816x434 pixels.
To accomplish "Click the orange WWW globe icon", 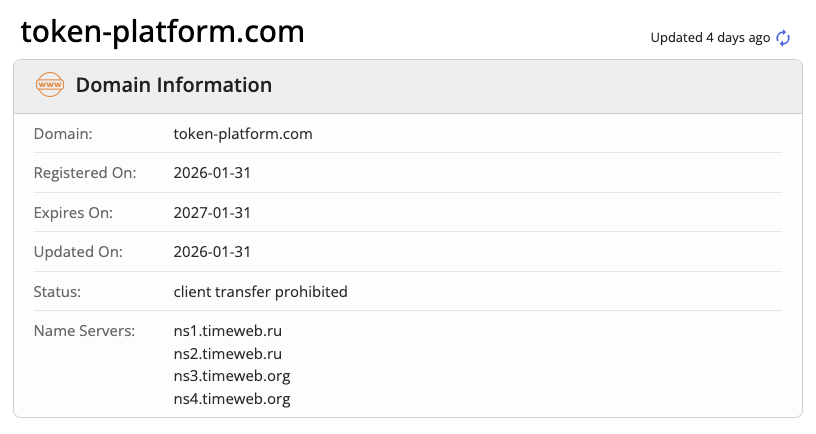I will point(49,85).
